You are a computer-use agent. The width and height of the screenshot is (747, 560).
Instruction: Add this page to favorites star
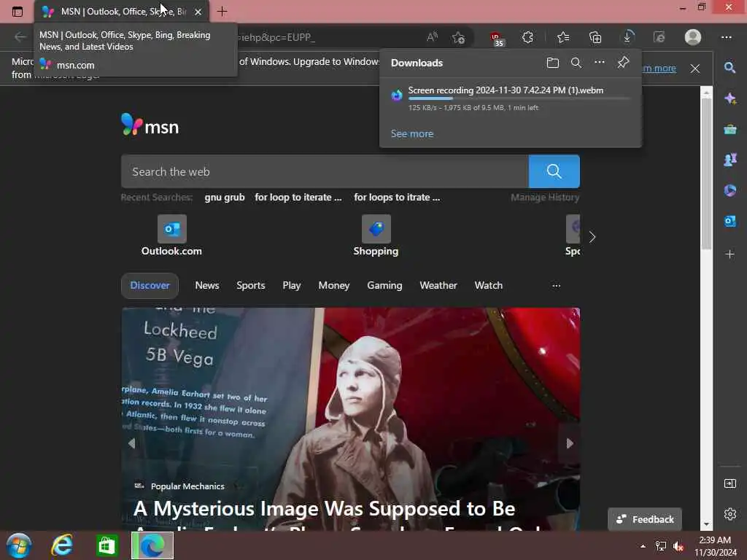(x=459, y=38)
